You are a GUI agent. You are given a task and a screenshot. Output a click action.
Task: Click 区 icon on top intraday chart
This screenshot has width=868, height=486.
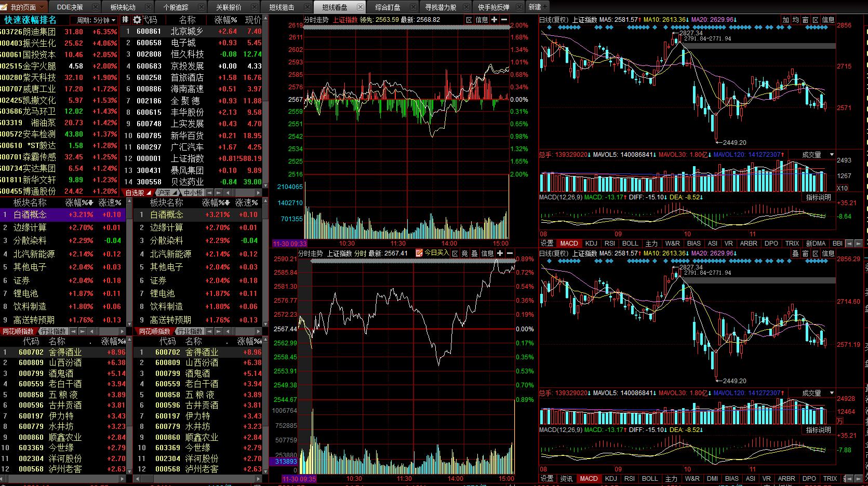point(470,20)
